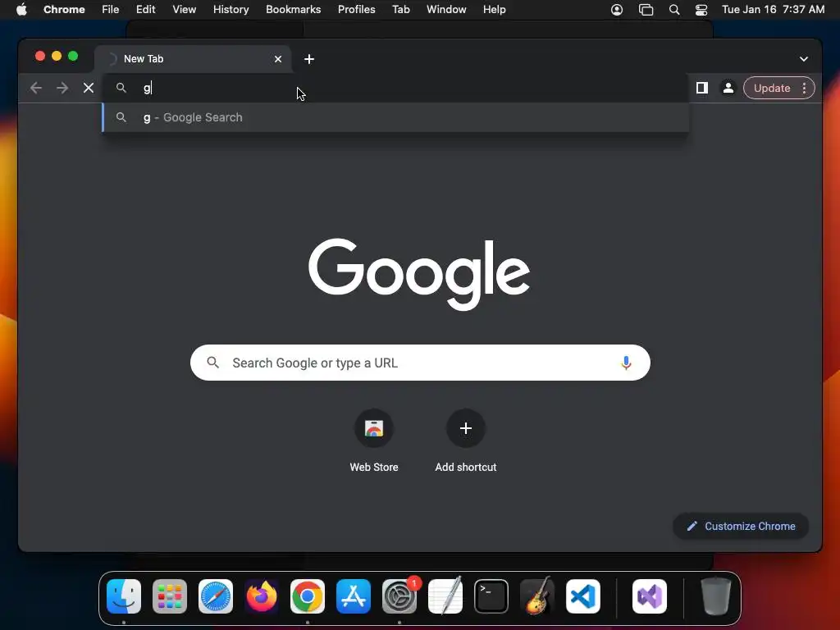Click the user account menu bar icon
Screen dimensions: 840x630
click(x=617, y=10)
